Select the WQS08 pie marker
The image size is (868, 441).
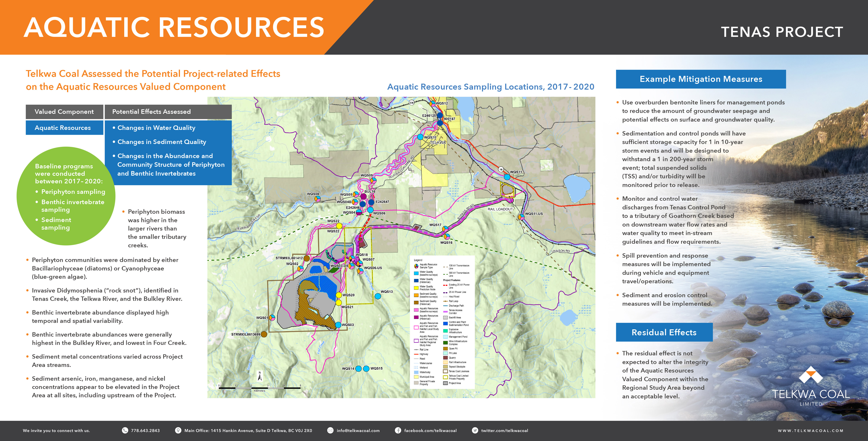(x=317, y=199)
